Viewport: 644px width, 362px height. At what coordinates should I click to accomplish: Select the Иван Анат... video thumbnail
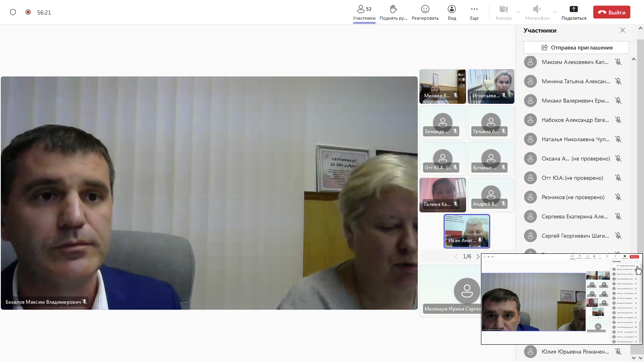pos(467,231)
